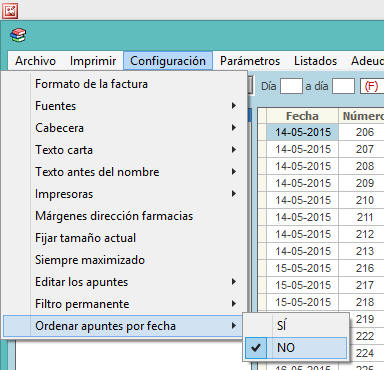
Task: Select Formato de la factura
Action: [x=125, y=84]
